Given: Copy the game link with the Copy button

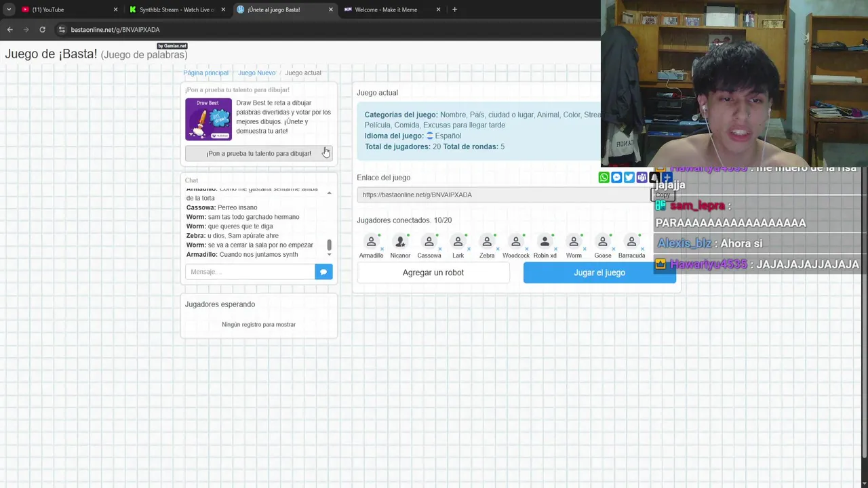Looking at the screenshot, I should (x=663, y=195).
